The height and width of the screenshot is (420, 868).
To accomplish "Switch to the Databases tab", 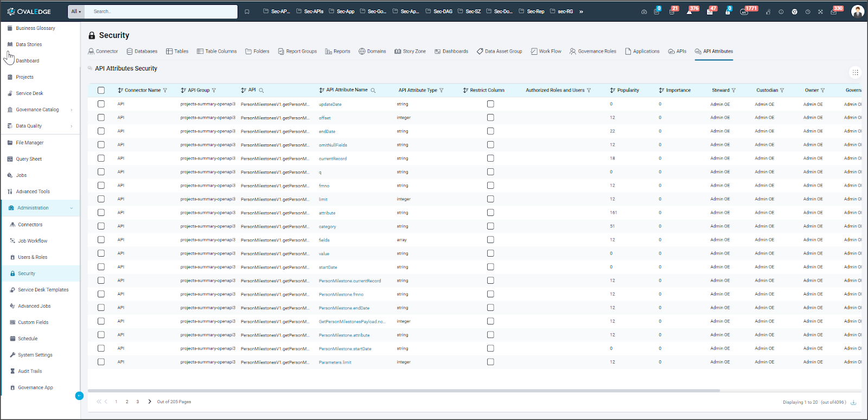I will (x=142, y=52).
